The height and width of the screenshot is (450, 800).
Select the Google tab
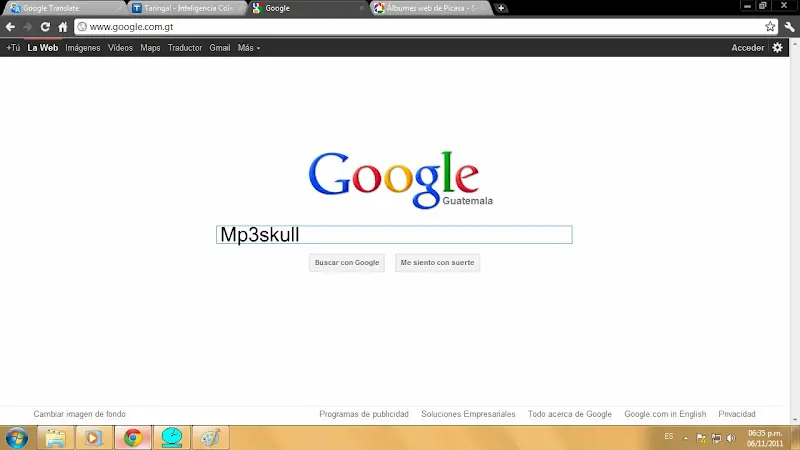pos(306,8)
